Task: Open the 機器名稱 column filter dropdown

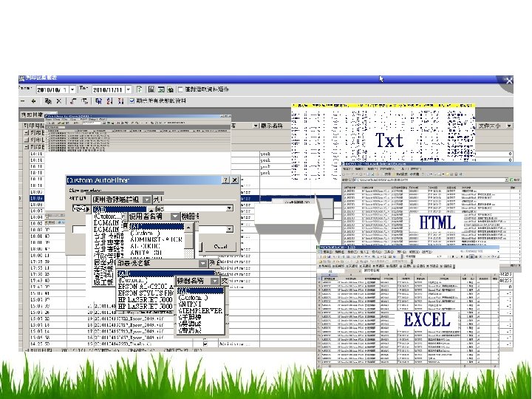Action: 214,281
